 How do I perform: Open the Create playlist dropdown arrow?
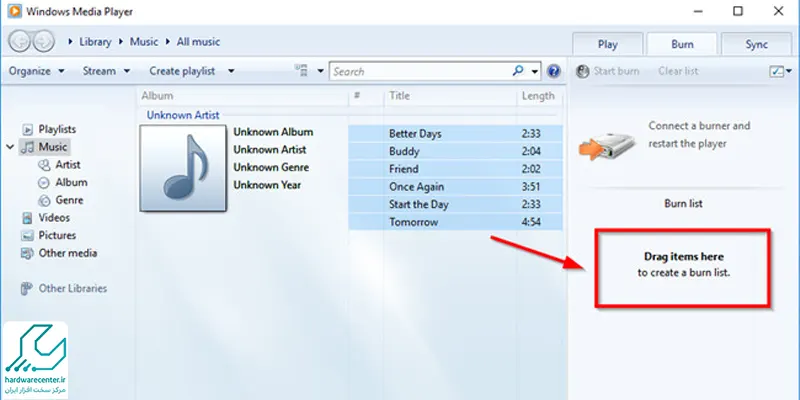(231, 71)
